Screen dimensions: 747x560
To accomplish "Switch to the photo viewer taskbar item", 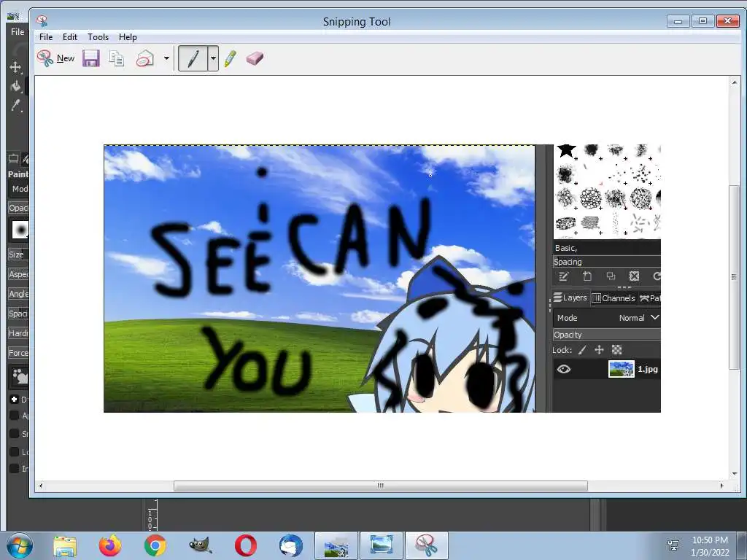I will tap(382, 545).
